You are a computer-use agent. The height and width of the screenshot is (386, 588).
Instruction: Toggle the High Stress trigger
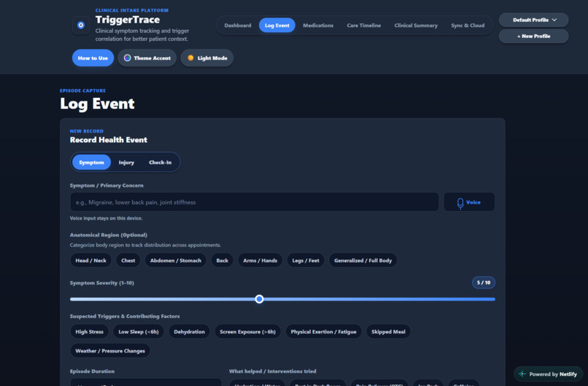coord(89,331)
